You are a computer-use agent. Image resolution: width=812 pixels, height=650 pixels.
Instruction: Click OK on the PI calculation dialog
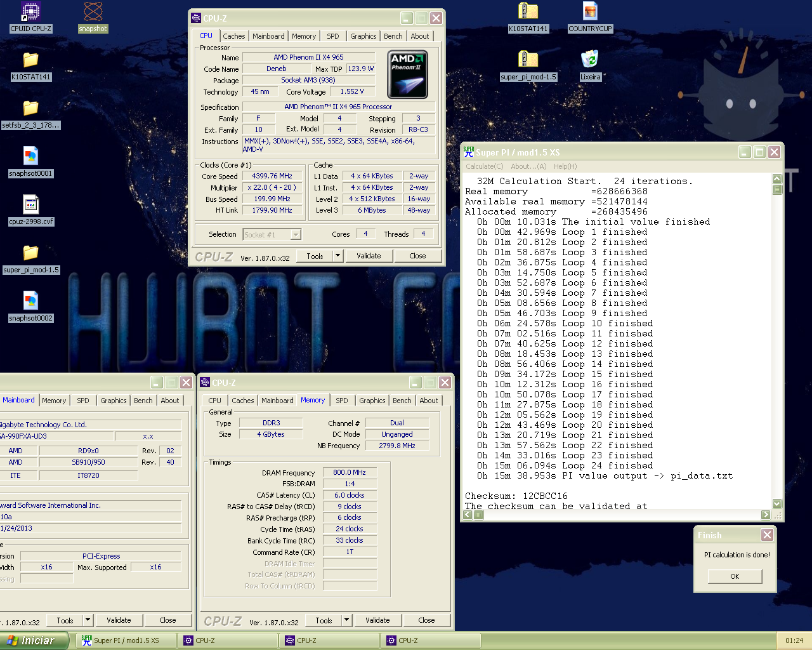[x=735, y=576]
